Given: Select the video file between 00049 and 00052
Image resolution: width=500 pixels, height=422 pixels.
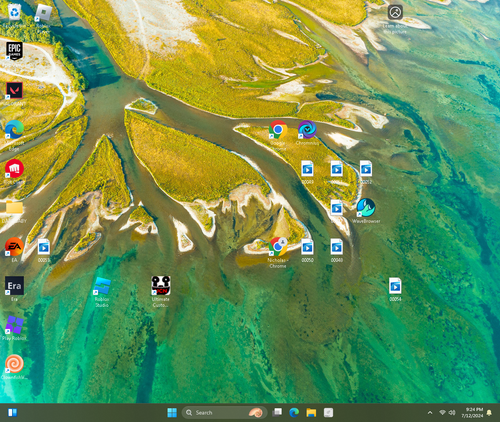Looking at the screenshot, I should tap(337, 169).
